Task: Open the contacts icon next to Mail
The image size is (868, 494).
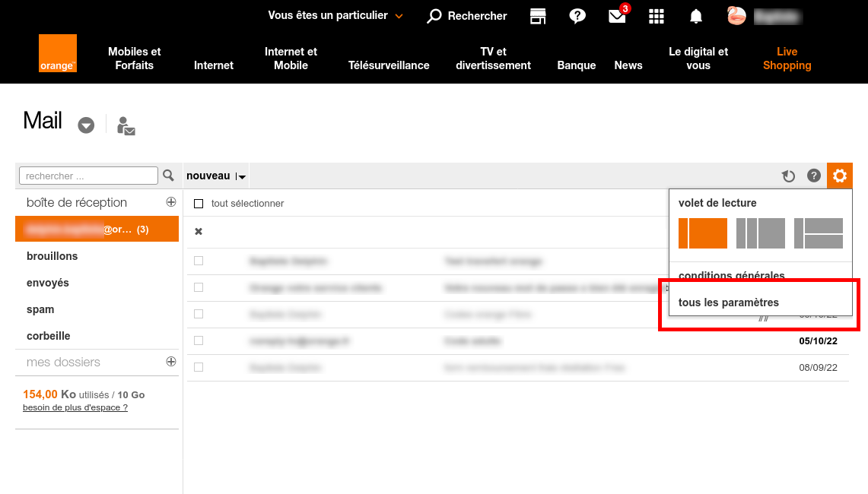Action: (x=126, y=125)
